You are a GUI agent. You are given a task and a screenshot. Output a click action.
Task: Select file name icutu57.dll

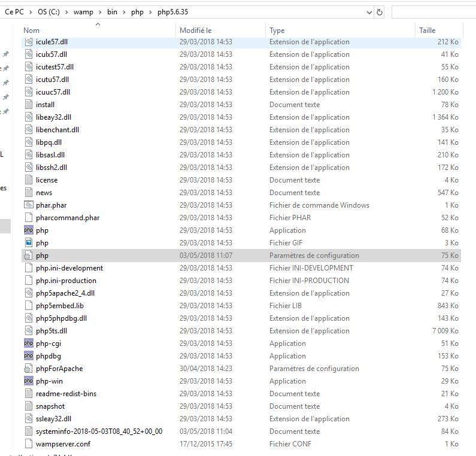pos(52,80)
